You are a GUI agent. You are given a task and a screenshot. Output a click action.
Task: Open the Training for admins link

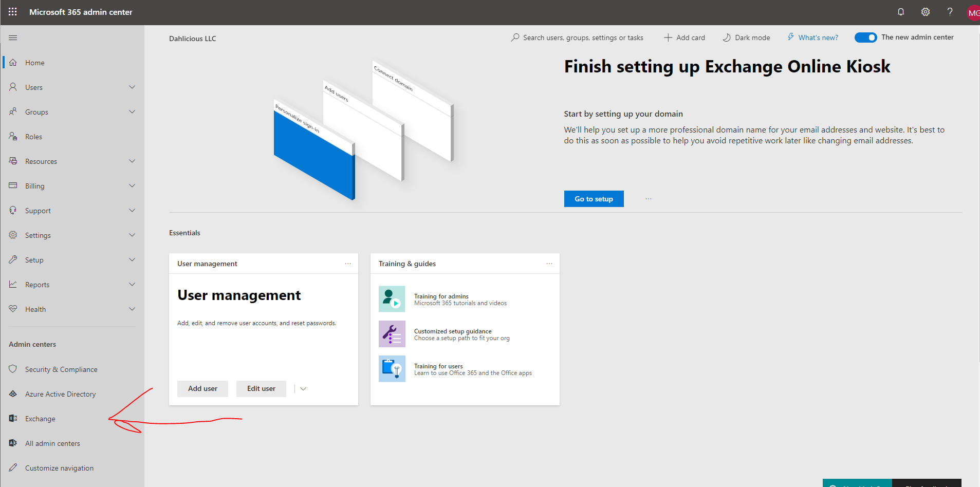coord(441,296)
